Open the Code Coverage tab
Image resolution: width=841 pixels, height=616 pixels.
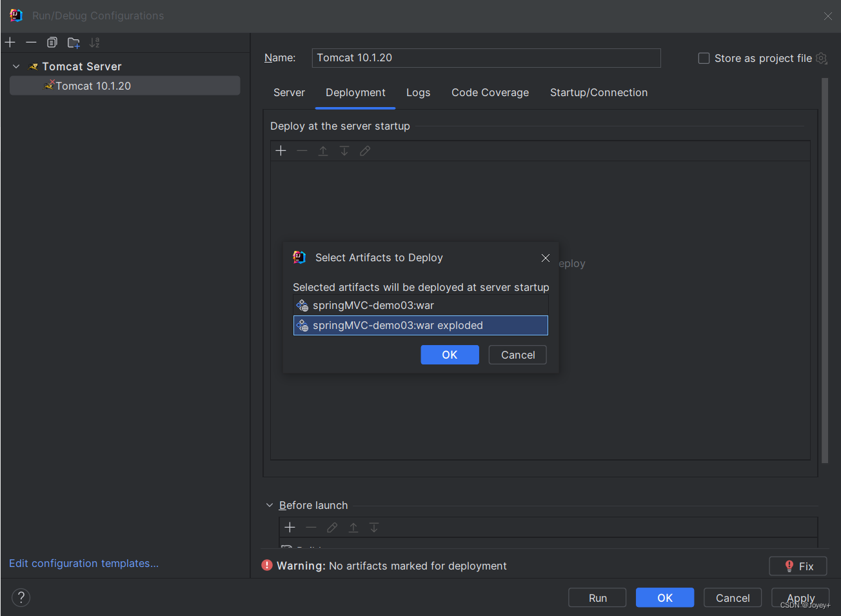pyautogui.click(x=490, y=93)
